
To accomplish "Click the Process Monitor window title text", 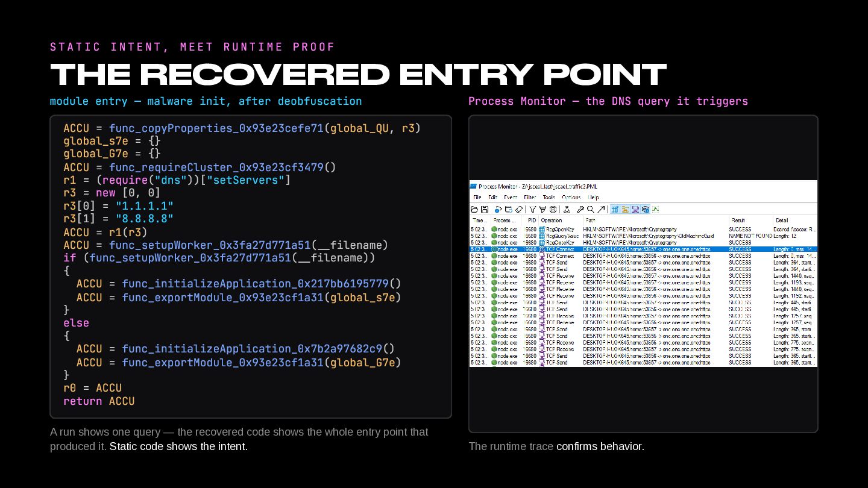I will click(x=538, y=186).
